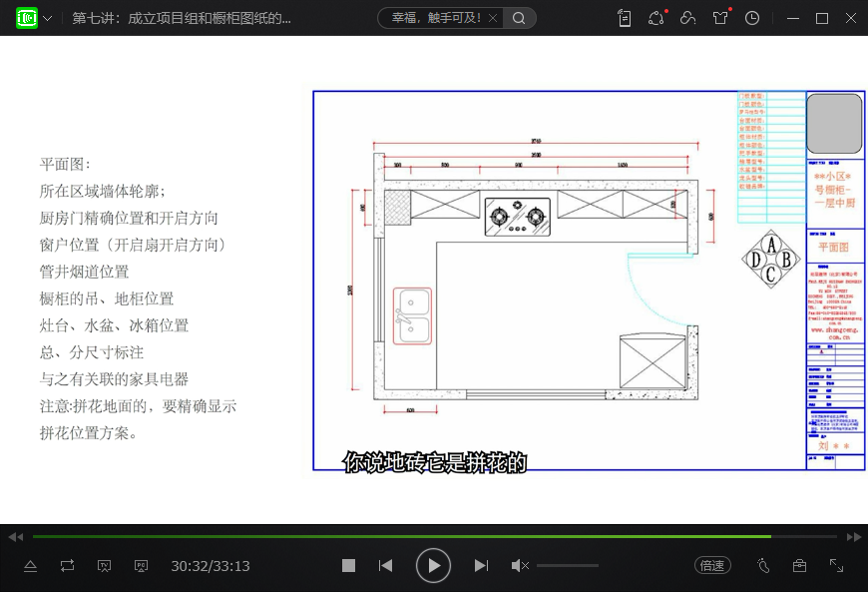This screenshot has height=592, width=868.
Task: Stop the video playback
Action: 348,565
